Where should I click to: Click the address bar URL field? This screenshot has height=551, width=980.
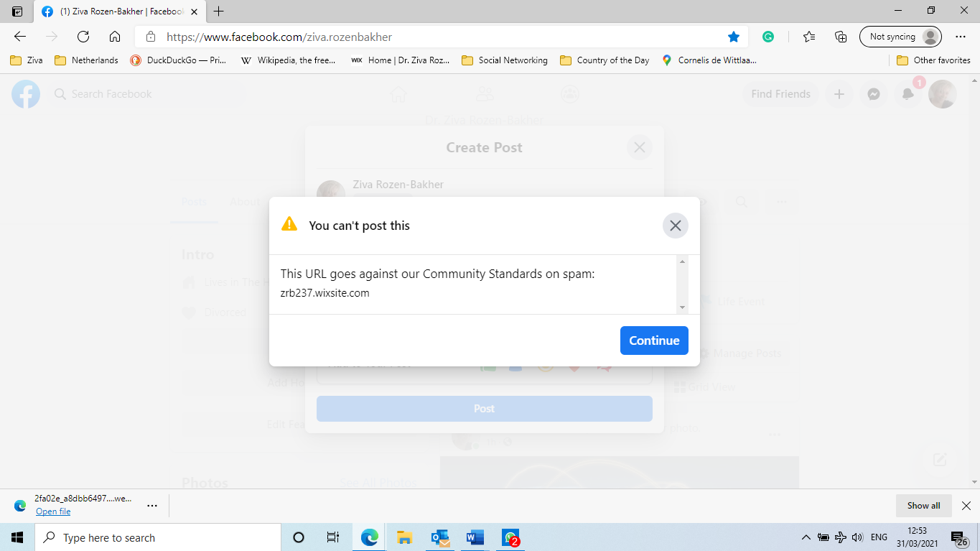point(442,37)
